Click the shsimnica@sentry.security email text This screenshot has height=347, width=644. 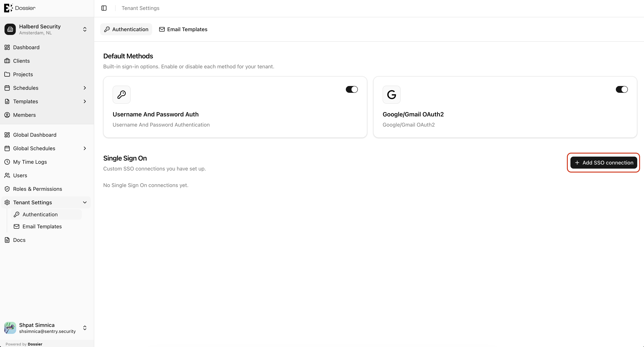(x=47, y=331)
